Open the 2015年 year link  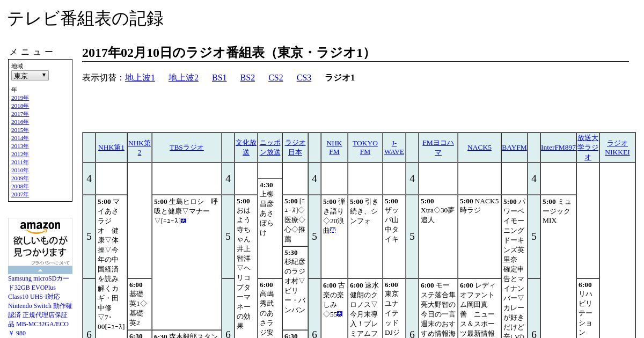click(x=20, y=130)
